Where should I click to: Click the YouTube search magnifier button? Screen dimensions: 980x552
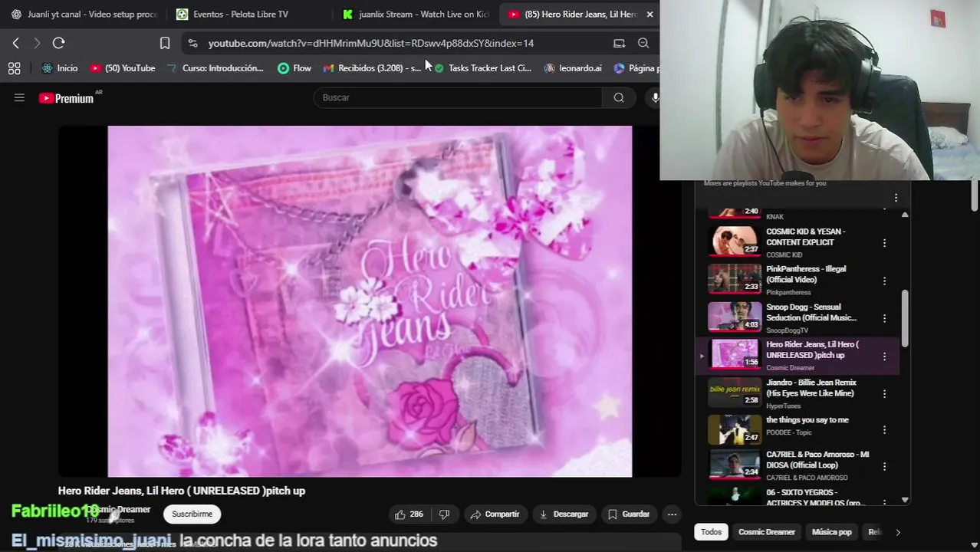(619, 97)
